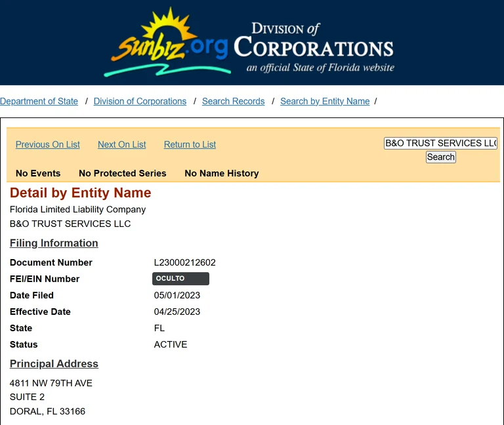504x425 pixels.
Task: Click the No Protected Series label
Action: [x=123, y=173]
